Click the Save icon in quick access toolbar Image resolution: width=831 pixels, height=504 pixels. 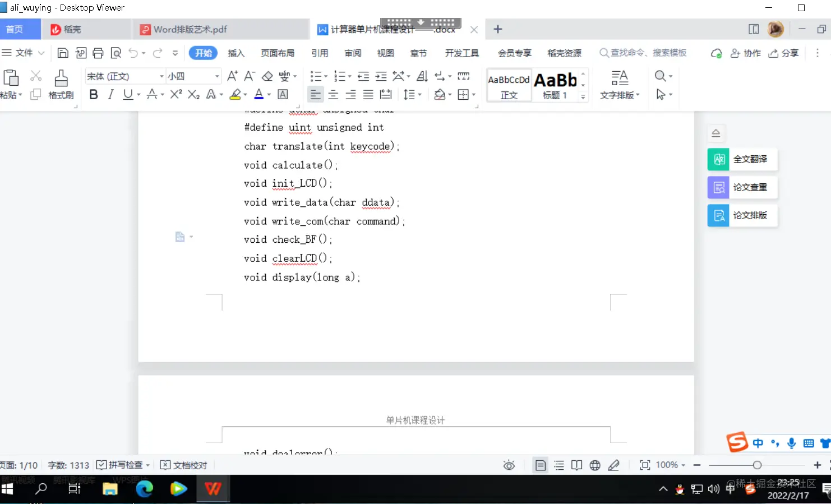tap(63, 53)
